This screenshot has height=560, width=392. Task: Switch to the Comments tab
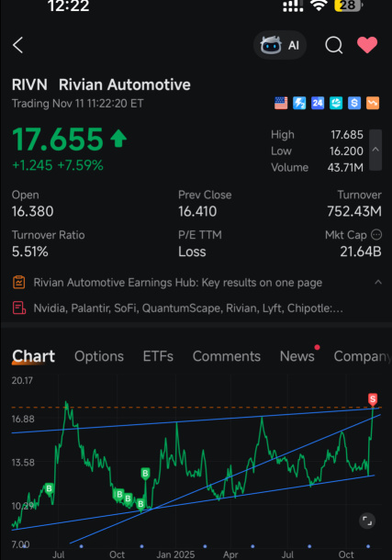pos(227,356)
